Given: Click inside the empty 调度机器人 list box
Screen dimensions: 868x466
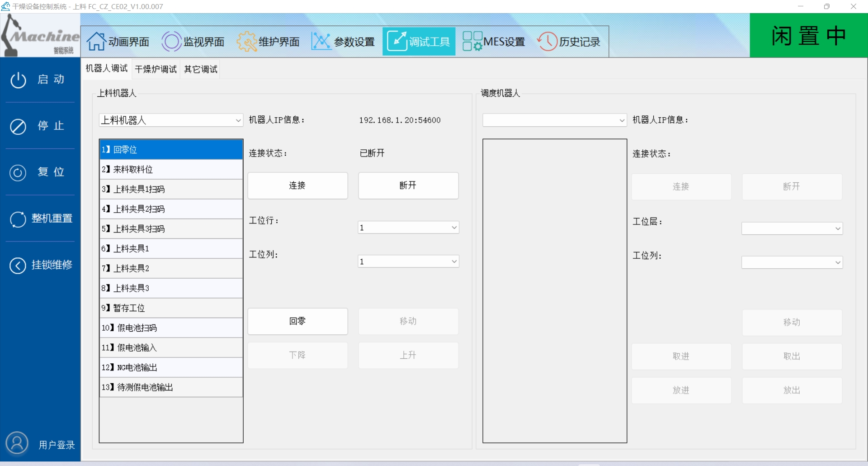Looking at the screenshot, I should (x=555, y=291).
